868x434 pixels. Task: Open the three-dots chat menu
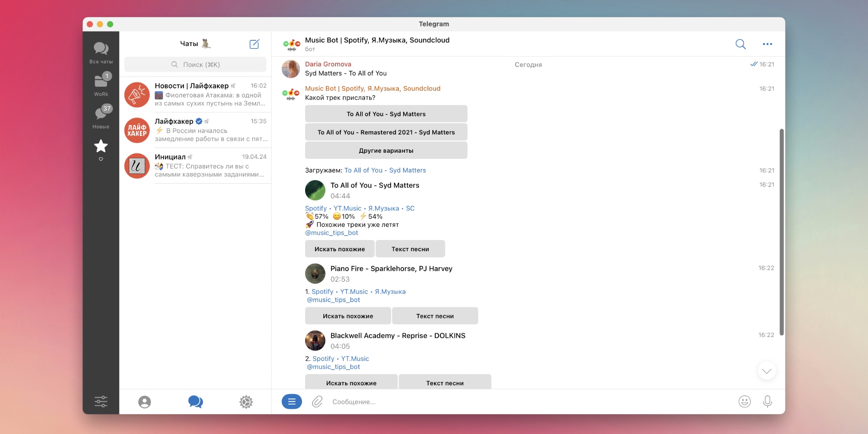[x=767, y=44]
